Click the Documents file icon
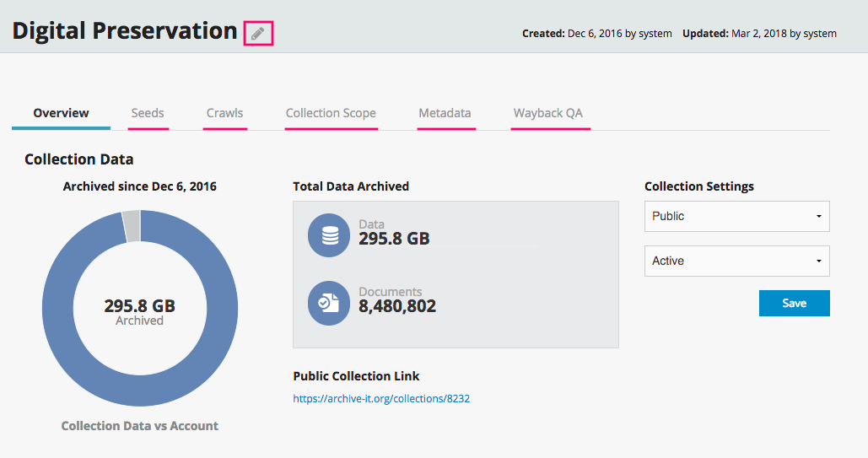 [329, 303]
